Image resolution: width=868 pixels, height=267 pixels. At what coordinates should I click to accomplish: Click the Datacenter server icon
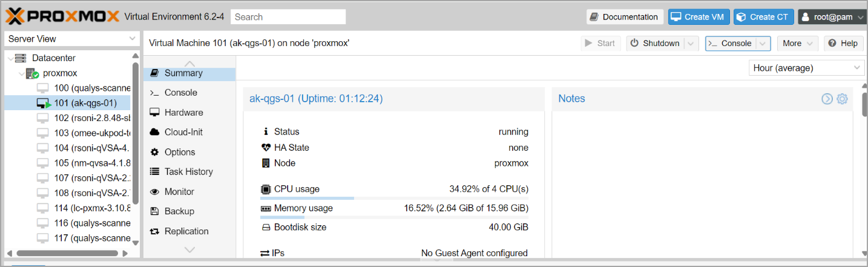pyautogui.click(x=21, y=58)
